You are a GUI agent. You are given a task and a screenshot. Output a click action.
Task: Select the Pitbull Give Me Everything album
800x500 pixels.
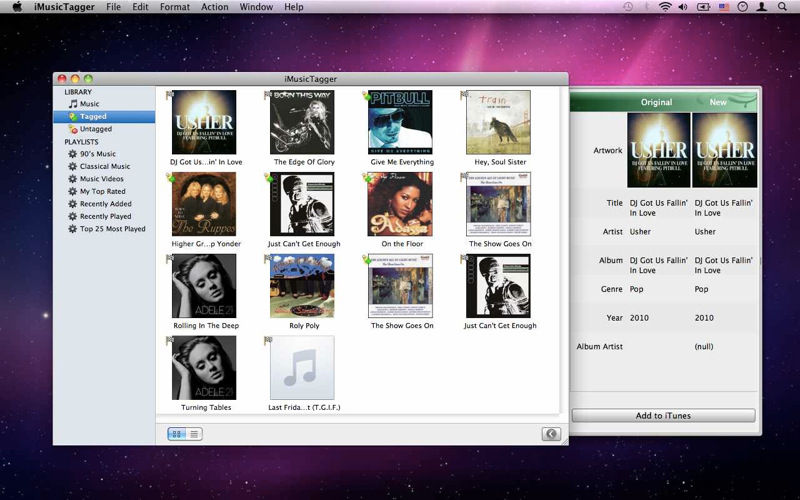coord(401,122)
